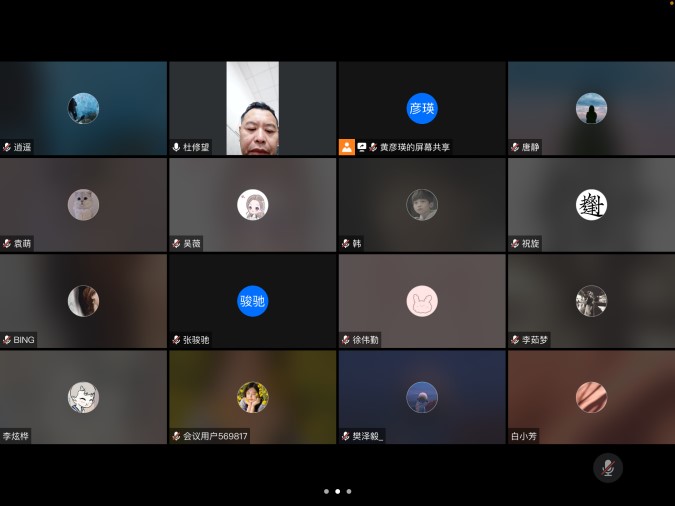The width and height of the screenshot is (675, 506).
Task: Click the screen-share icon in 黄彦瑛's label
Action: click(x=362, y=147)
